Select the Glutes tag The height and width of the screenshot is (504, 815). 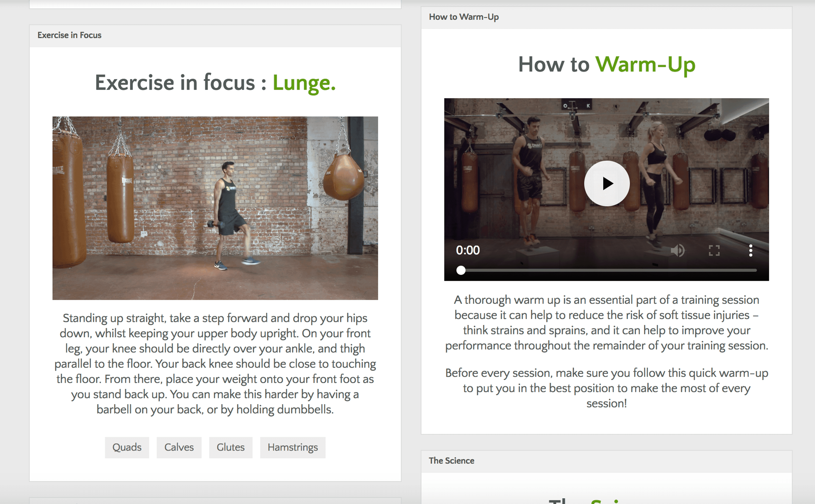(230, 447)
